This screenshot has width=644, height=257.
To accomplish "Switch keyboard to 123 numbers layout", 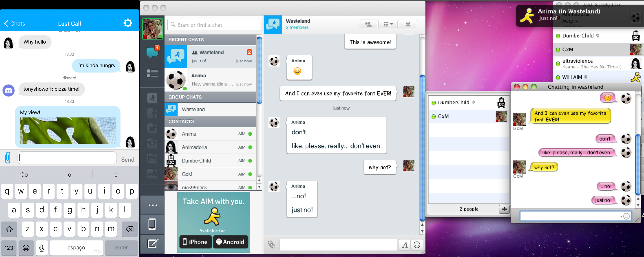I will tap(9, 248).
